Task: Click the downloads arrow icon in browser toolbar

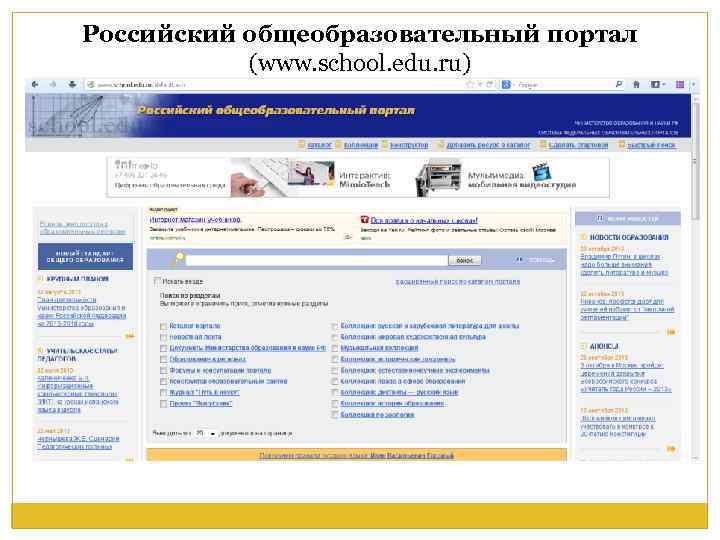Action: click(x=72, y=84)
